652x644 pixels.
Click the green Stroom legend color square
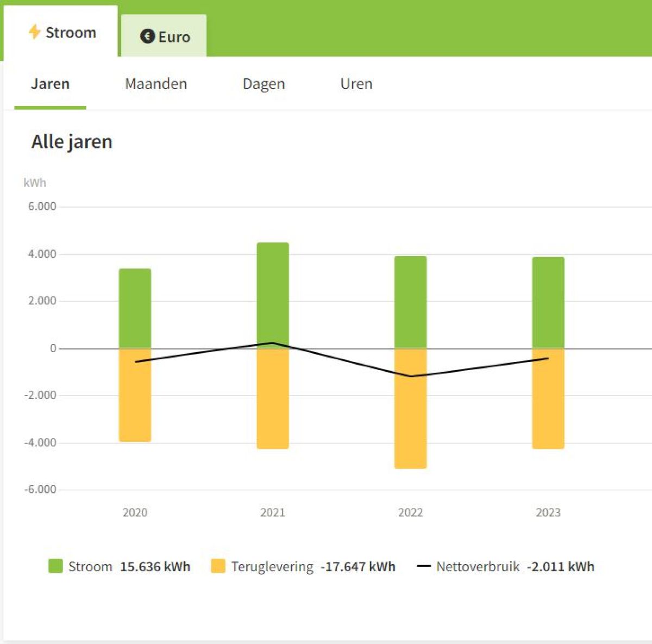tap(55, 566)
